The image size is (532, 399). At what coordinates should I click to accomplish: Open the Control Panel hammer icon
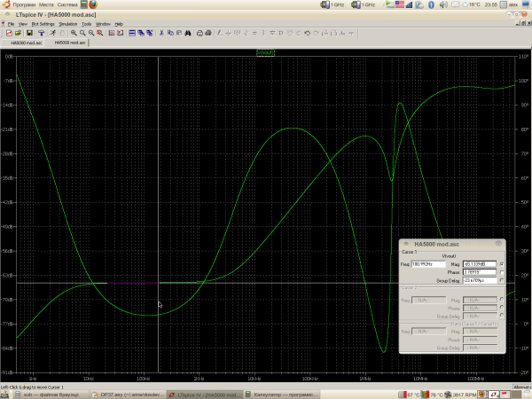pyautogui.click(x=41, y=33)
